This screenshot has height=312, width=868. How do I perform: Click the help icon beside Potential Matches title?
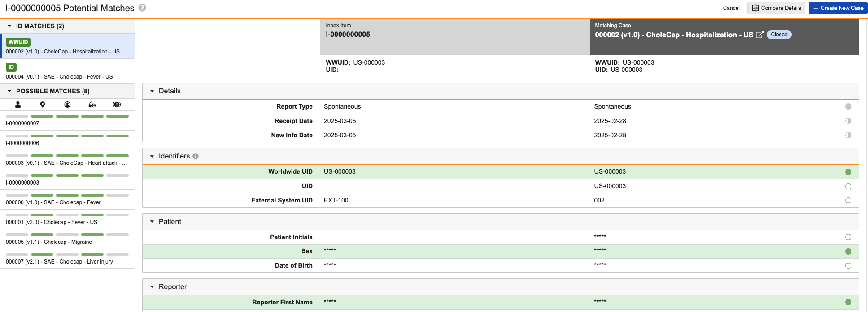(142, 8)
